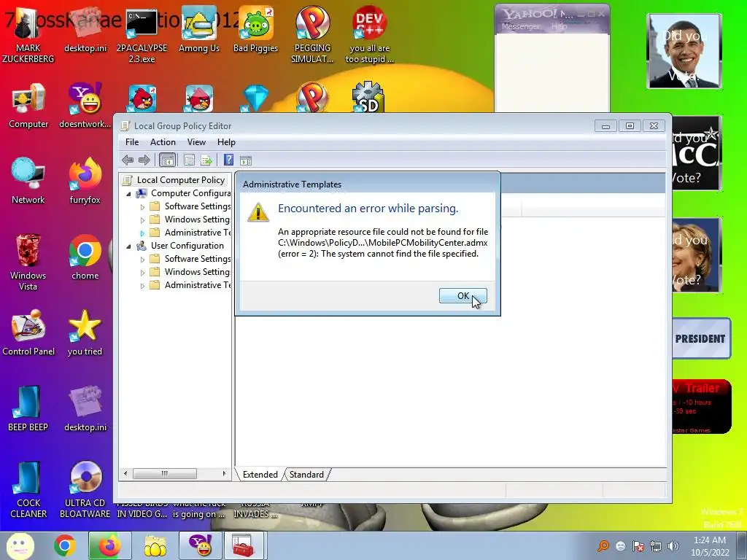
Task: Expand Administrative Templates under Computer Configuration
Action: (x=142, y=233)
